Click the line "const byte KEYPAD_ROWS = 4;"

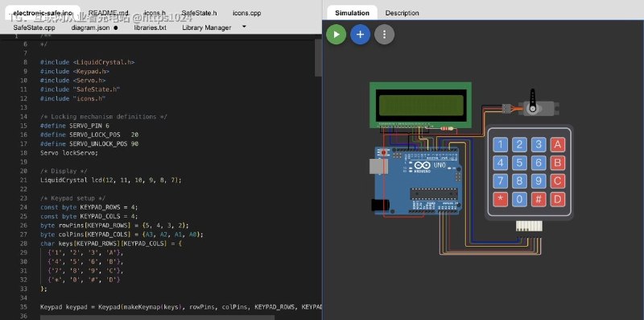coord(89,207)
